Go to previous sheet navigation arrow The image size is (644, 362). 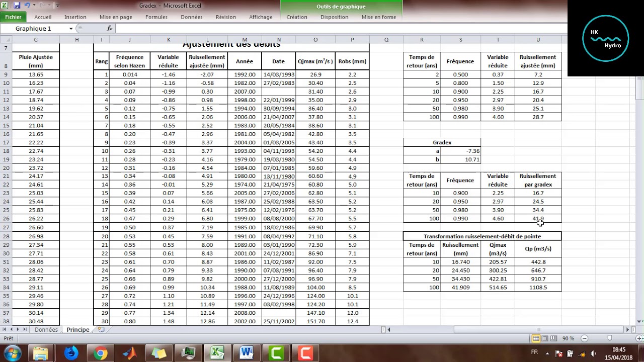coord(12,330)
